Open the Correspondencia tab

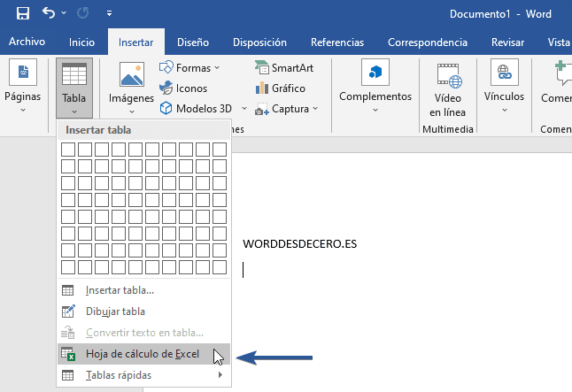pos(427,42)
